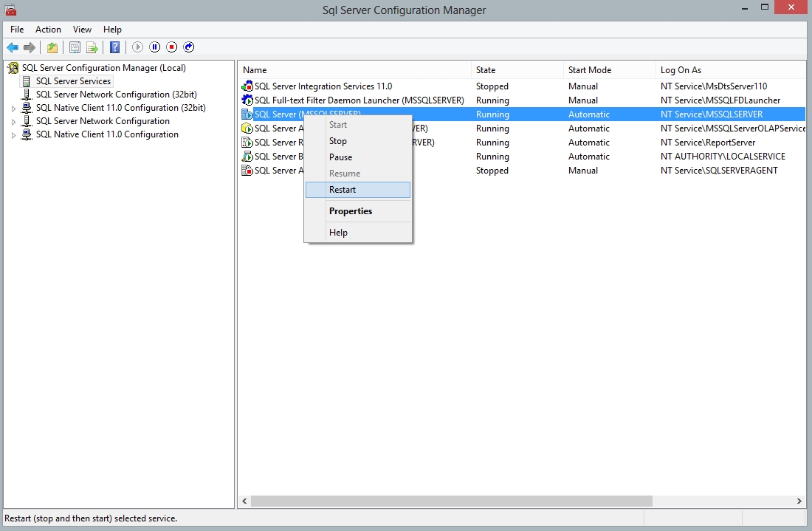The height and width of the screenshot is (531, 812).
Task: Click the Pause Service toolbar icon
Action: click(155, 47)
